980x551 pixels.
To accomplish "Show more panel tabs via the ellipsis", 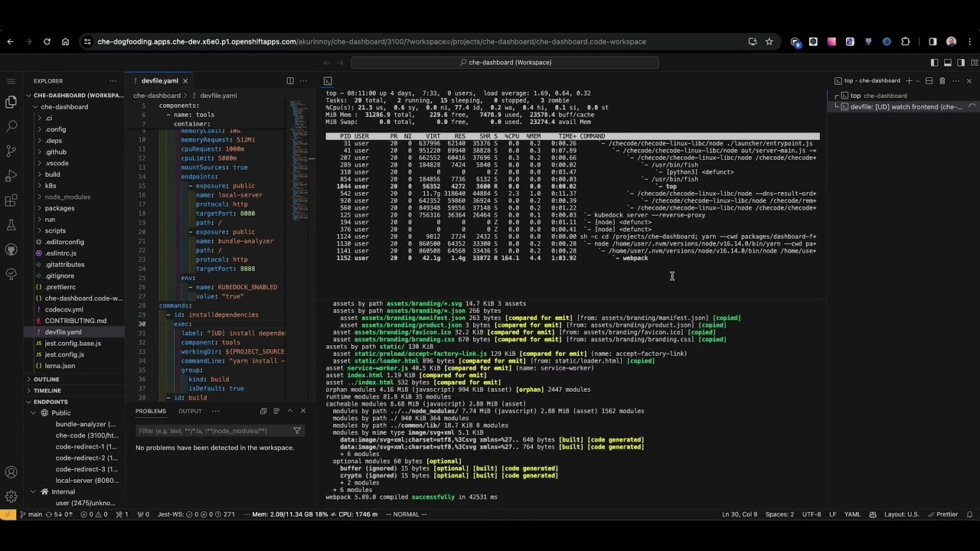I will (x=216, y=411).
